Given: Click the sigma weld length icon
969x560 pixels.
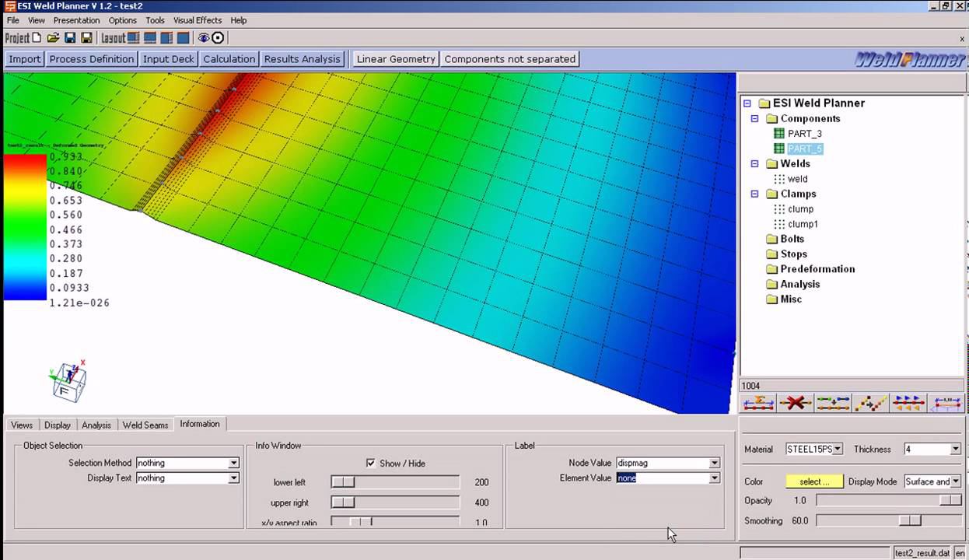Looking at the screenshot, I should pos(758,403).
